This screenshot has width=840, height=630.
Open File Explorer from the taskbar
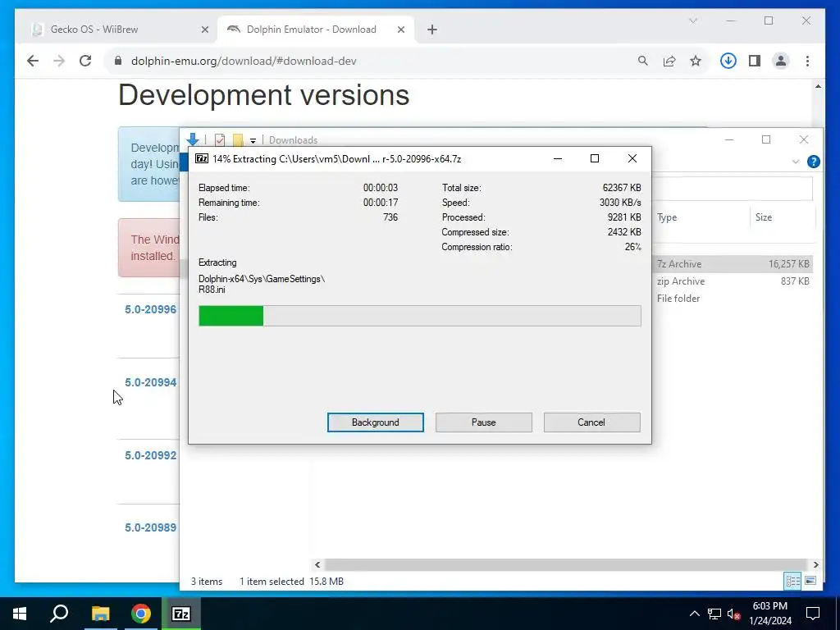100,614
